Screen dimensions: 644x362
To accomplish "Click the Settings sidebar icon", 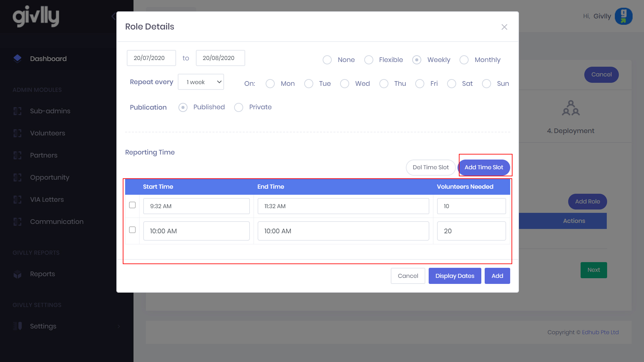I will 17,326.
